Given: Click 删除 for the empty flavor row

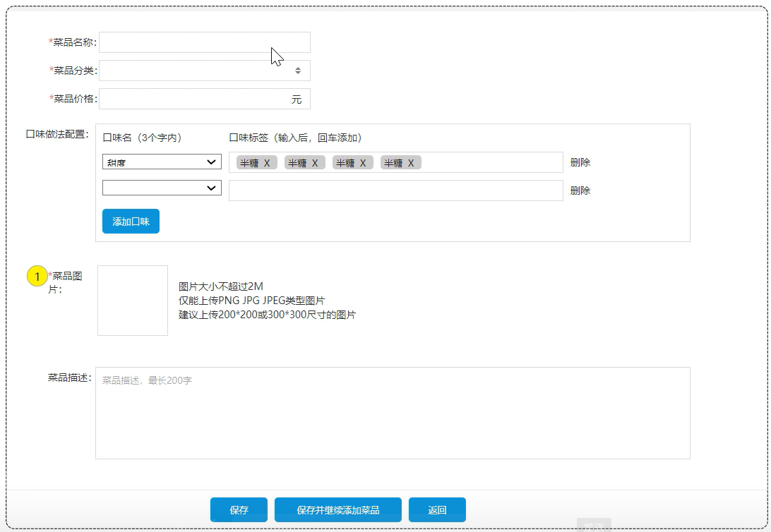Looking at the screenshot, I should pyautogui.click(x=580, y=191).
